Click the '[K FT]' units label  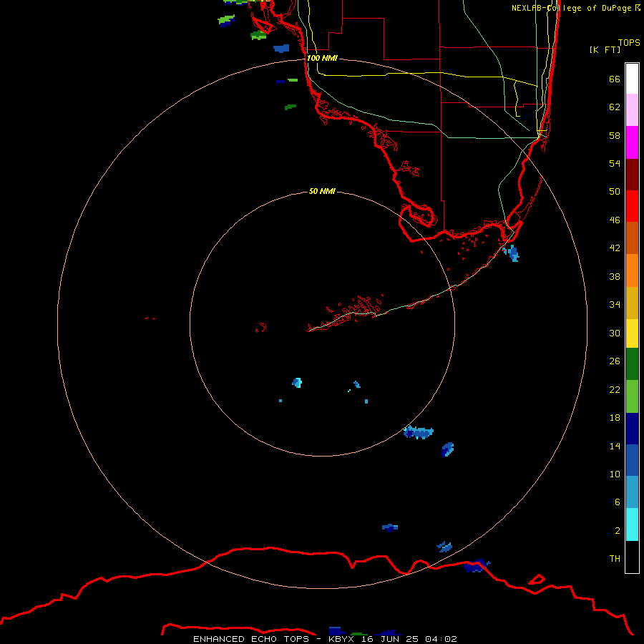[605, 49]
